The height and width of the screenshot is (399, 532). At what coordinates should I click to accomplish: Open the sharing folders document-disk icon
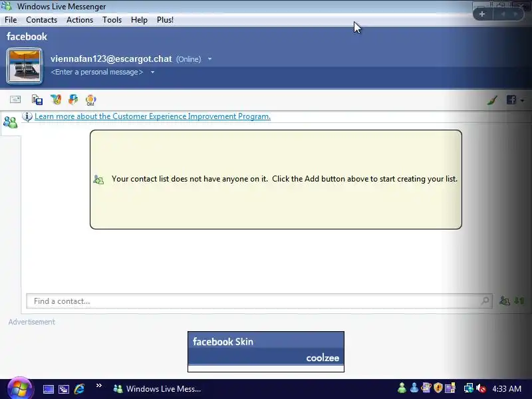37,100
